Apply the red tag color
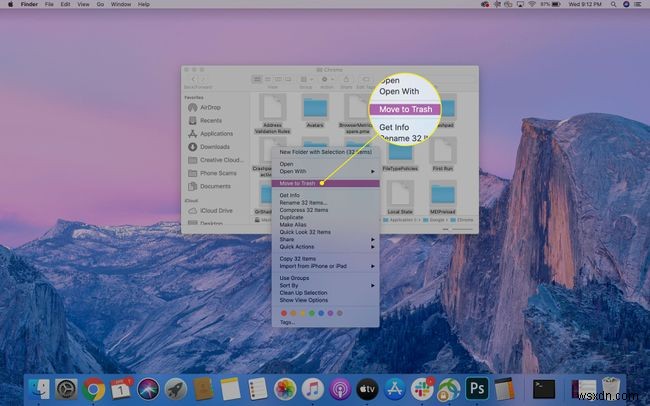The width and height of the screenshot is (650, 406). pyautogui.click(x=284, y=313)
